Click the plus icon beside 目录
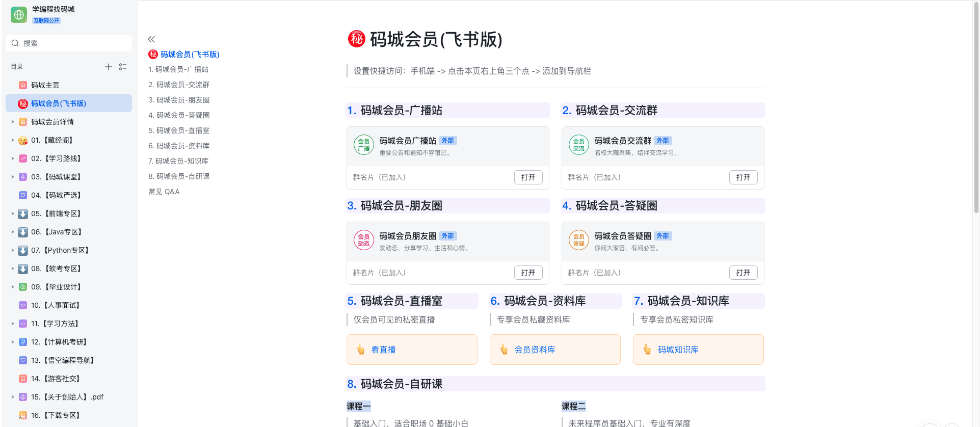Screen dimensions: 980x427 tap(109, 67)
